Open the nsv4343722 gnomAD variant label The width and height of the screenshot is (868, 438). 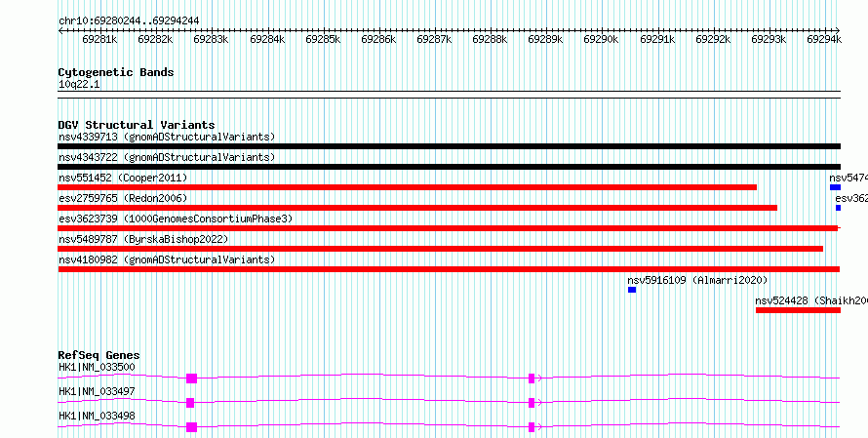coord(167,157)
